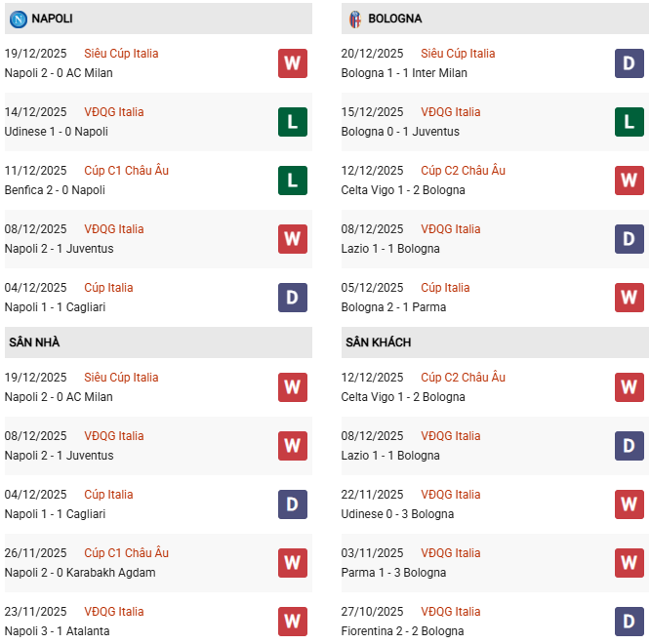Open Siêu Cúp Italia link dated 20/12/2025

(458, 54)
